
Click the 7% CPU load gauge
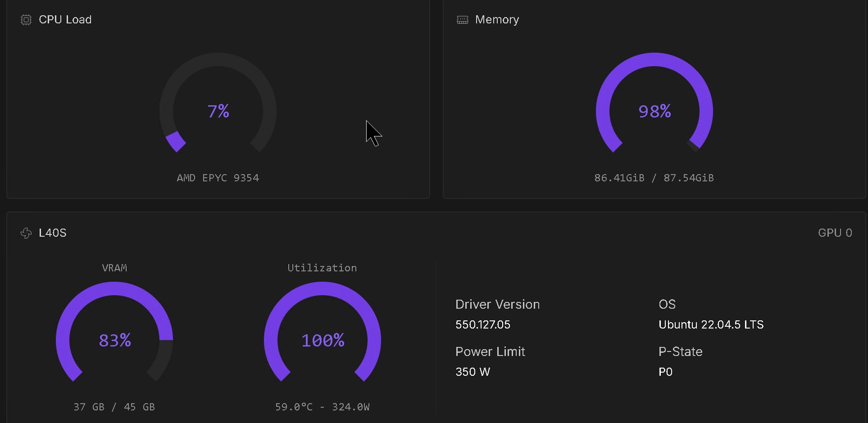pos(218,111)
